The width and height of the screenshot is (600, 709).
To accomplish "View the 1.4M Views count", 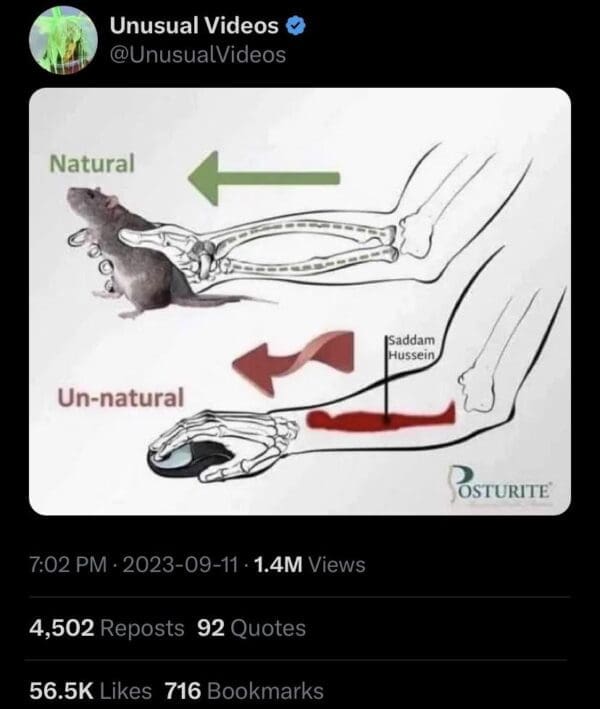I will click(x=309, y=565).
